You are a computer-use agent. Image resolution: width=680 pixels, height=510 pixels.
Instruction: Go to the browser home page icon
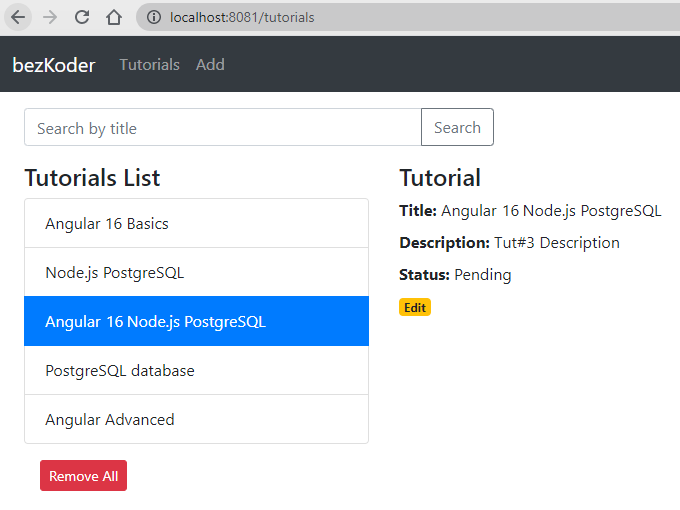(114, 17)
